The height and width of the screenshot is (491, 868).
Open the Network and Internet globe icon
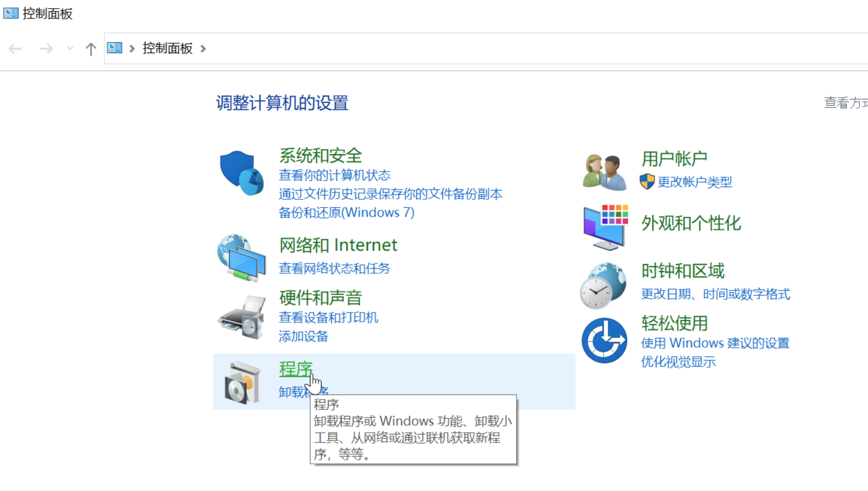(x=241, y=258)
